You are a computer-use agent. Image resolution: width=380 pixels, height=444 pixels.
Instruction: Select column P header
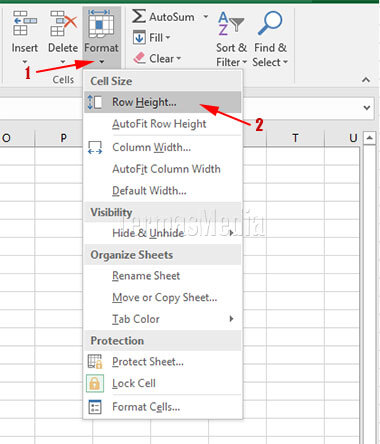(59, 138)
